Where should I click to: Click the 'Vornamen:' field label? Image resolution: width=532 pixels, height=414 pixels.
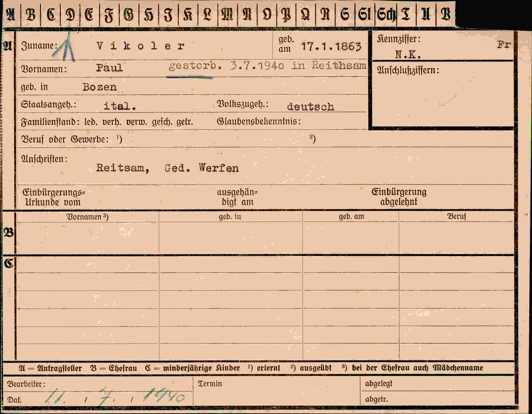44,69
